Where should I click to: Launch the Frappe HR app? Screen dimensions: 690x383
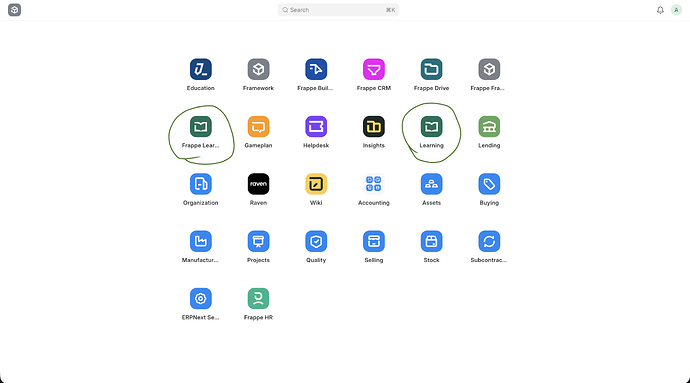click(258, 298)
